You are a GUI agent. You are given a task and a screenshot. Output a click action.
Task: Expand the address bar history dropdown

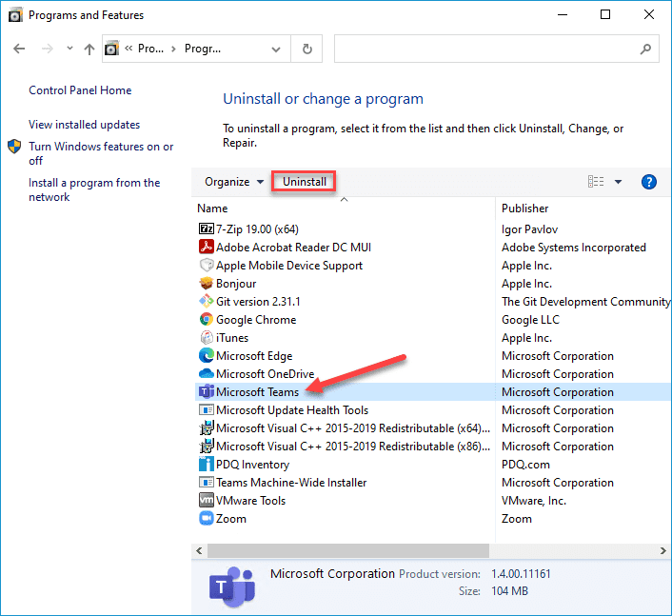[276, 50]
